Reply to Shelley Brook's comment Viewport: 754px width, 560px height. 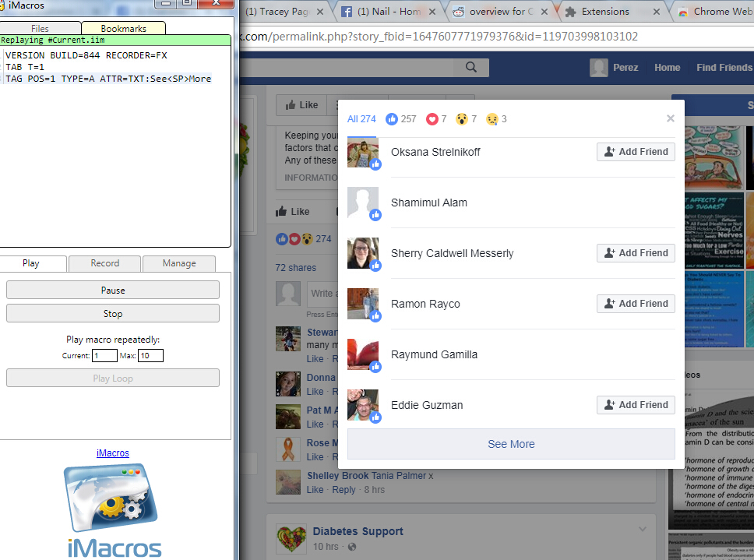tap(344, 489)
